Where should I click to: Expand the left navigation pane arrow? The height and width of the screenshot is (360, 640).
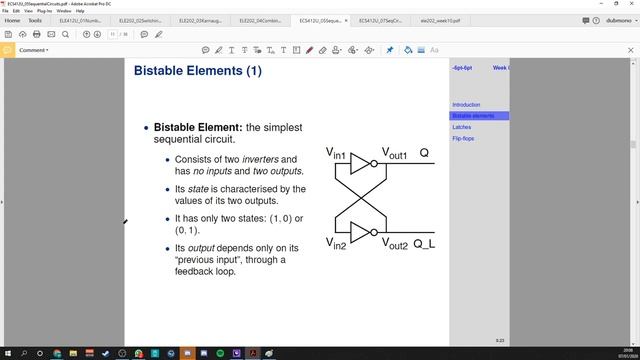(x=2, y=202)
